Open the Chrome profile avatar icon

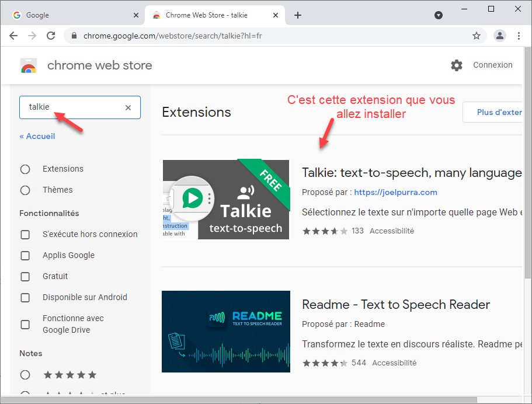[500, 36]
